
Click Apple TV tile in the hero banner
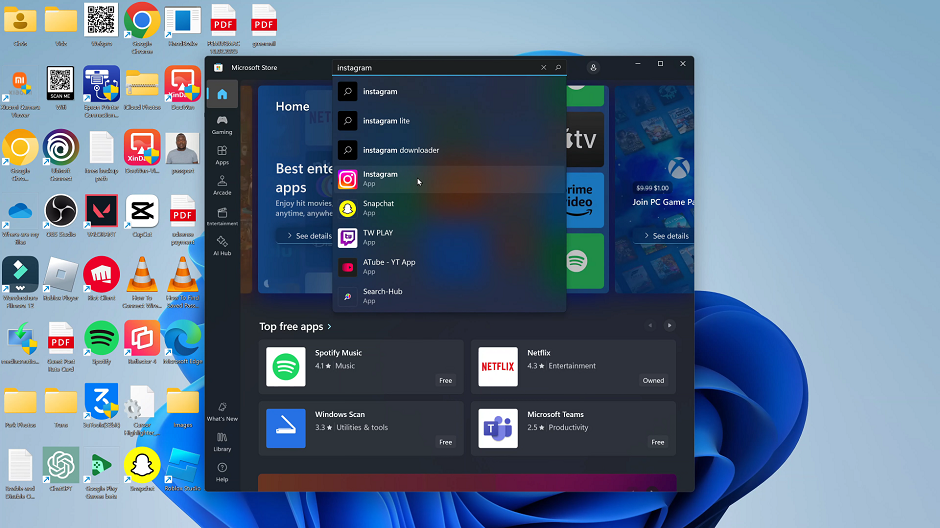pos(585,139)
